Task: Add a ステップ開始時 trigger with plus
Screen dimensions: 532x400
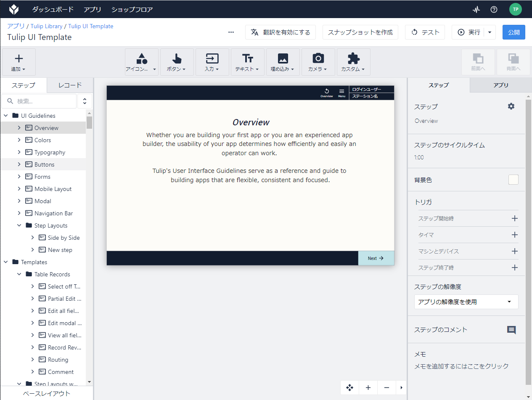Action: point(514,218)
